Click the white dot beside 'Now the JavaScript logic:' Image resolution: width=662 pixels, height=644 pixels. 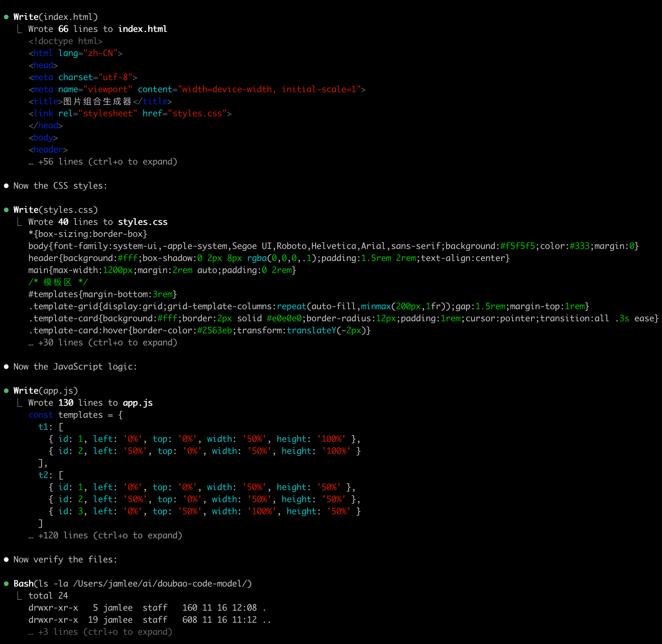coord(6,367)
